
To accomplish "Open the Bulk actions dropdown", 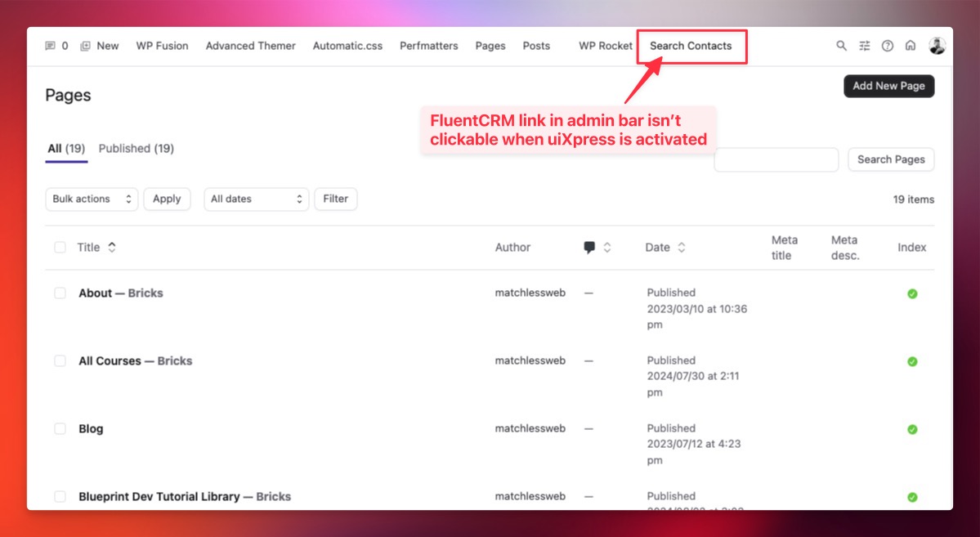I will pos(92,199).
